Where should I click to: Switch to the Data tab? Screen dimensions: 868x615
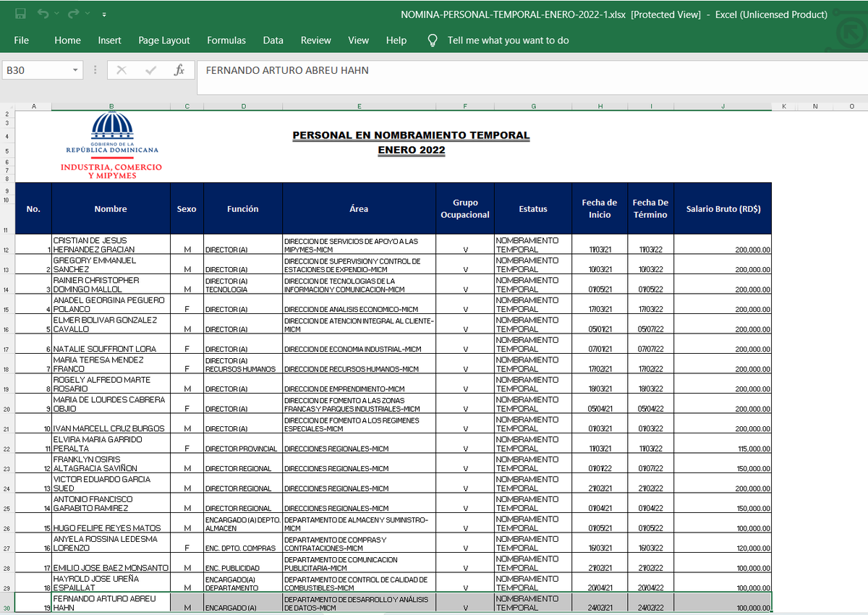[273, 41]
